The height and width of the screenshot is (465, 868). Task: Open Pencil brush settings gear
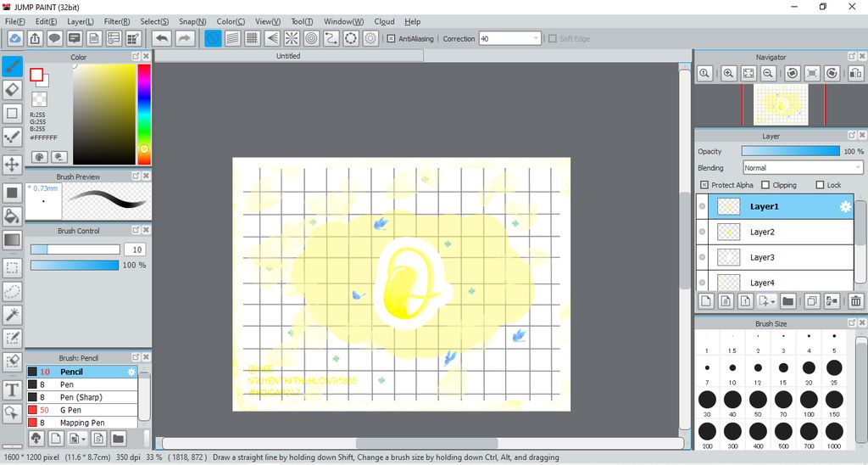[131, 372]
